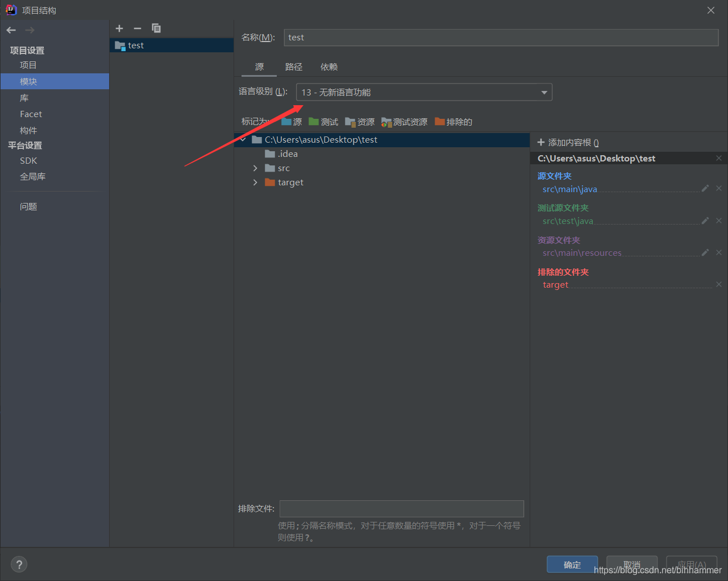Click target excluded folder link
This screenshot has width=728, height=581.
[555, 285]
